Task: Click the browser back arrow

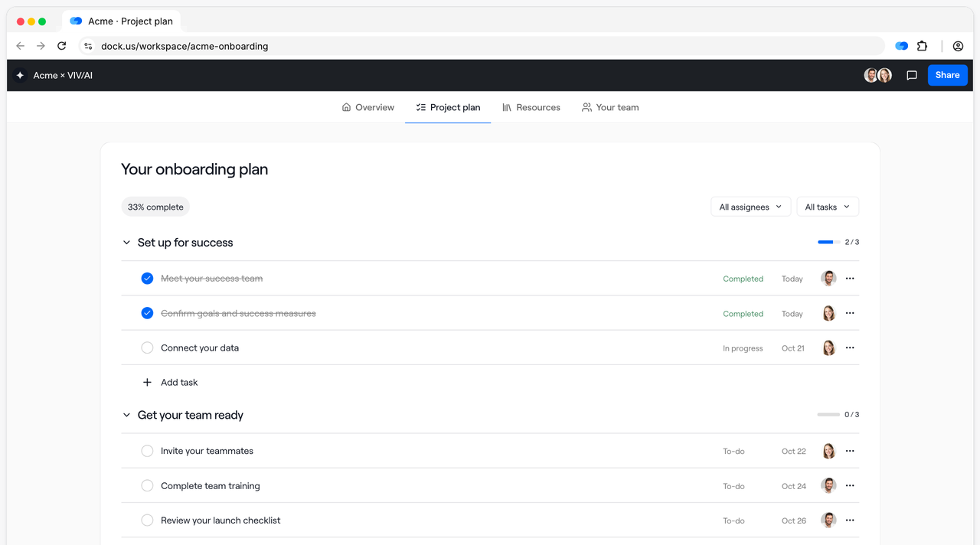Action: (x=21, y=46)
